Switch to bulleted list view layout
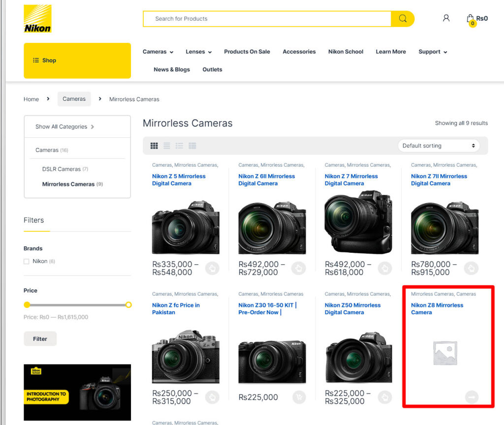Viewport: 504px width, 425px height. [x=179, y=146]
